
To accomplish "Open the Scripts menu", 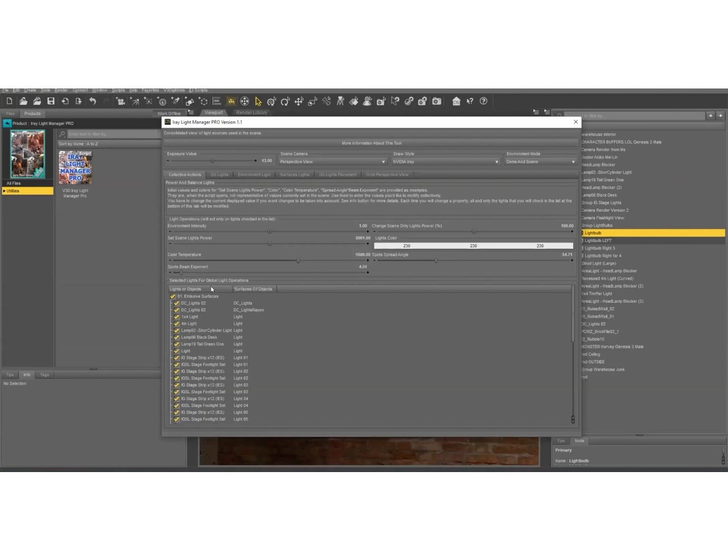I will point(118,90).
